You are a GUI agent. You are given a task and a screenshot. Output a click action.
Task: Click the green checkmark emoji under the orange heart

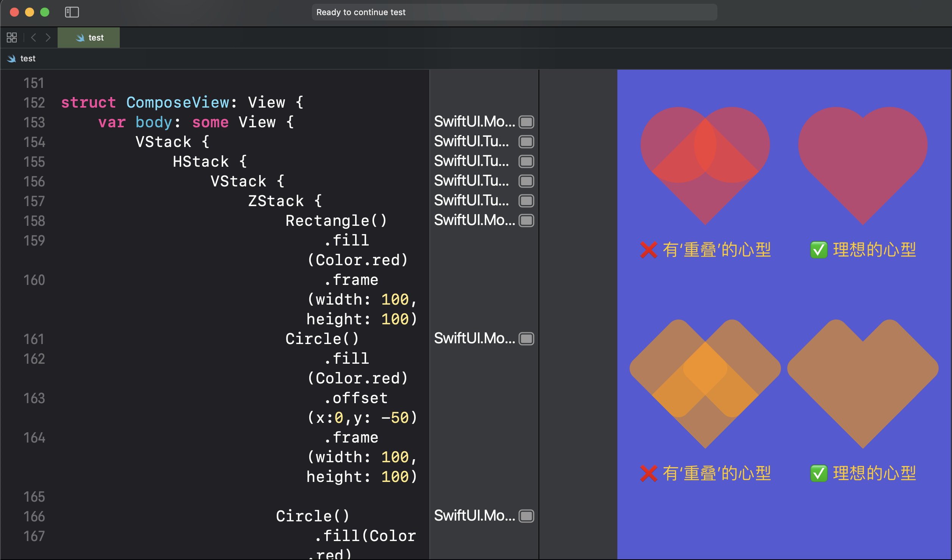[819, 474]
